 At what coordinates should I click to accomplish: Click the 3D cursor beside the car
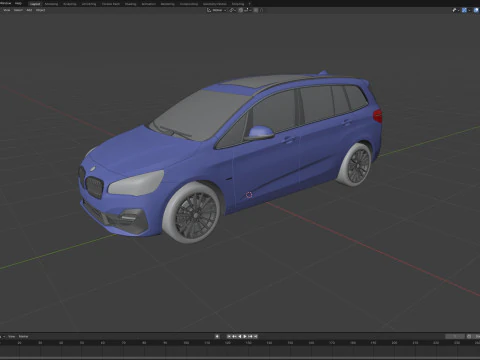point(249,195)
